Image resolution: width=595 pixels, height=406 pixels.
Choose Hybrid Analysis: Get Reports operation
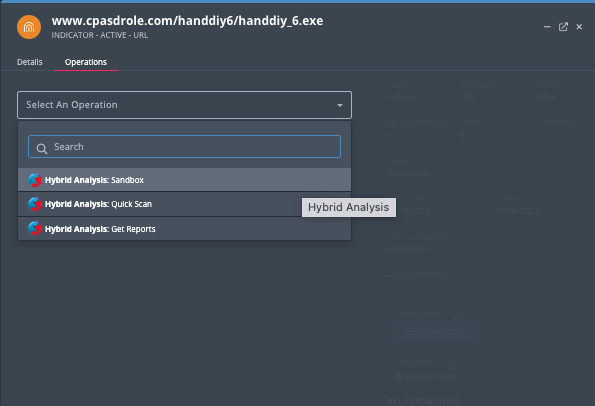click(184, 229)
